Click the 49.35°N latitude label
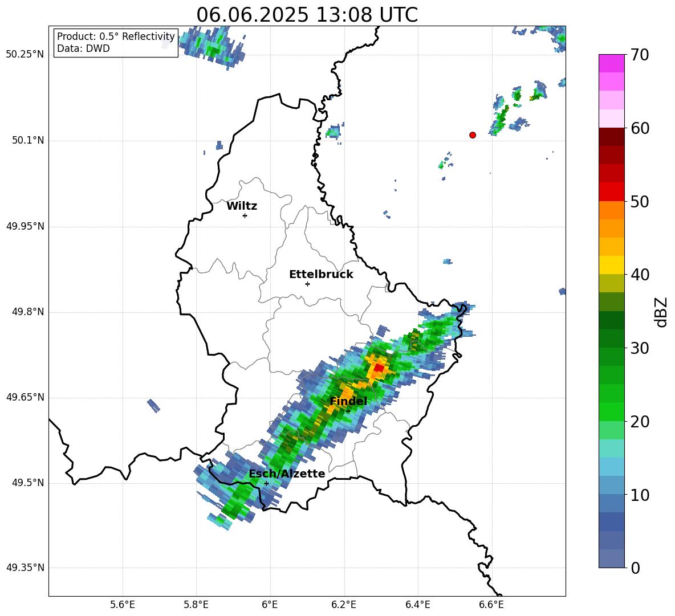675x616 pixels. coord(25,568)
